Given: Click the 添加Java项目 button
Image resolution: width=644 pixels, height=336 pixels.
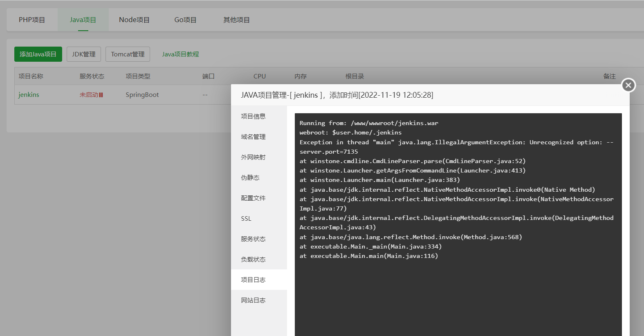Looking at the screenshot, I should (38, 54).
